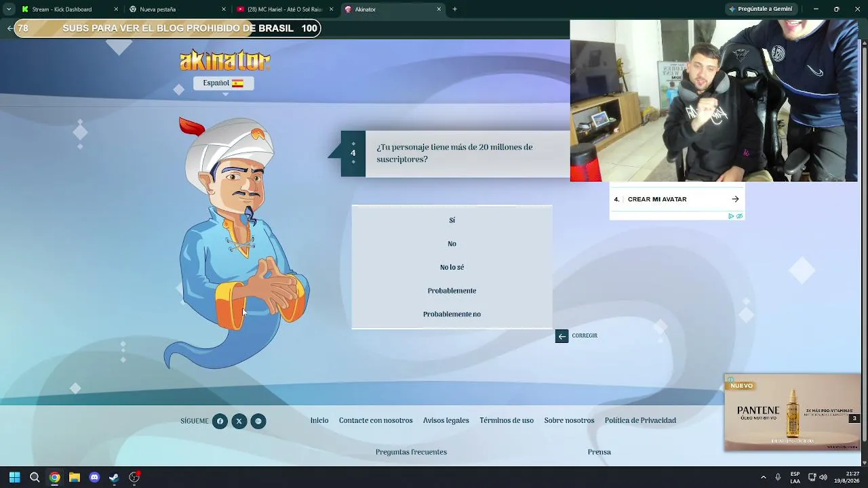868x488 pixels.
Task: Open Akinator's X (Twitter) icon
Action: click(239, 422)
